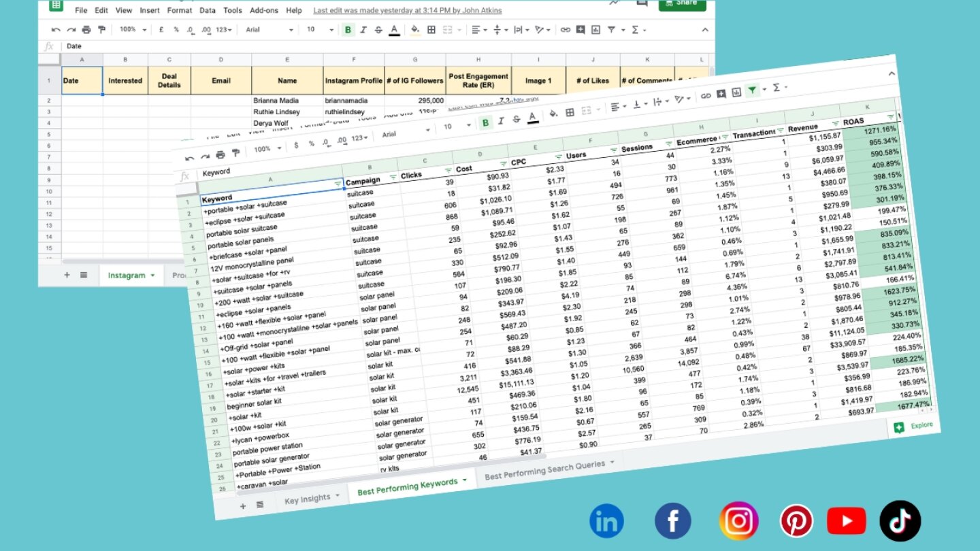Screen dimensions: 980x551
Task: Open the Add-ons menu
Action: (x=264, y=11)
